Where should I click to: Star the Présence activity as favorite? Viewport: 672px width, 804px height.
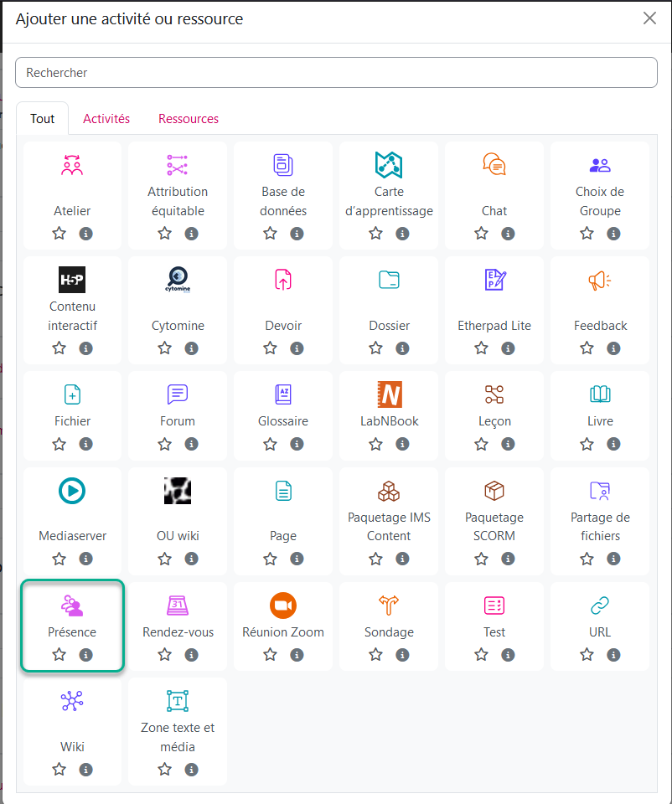pyautogui.click(x=59, y=655)
